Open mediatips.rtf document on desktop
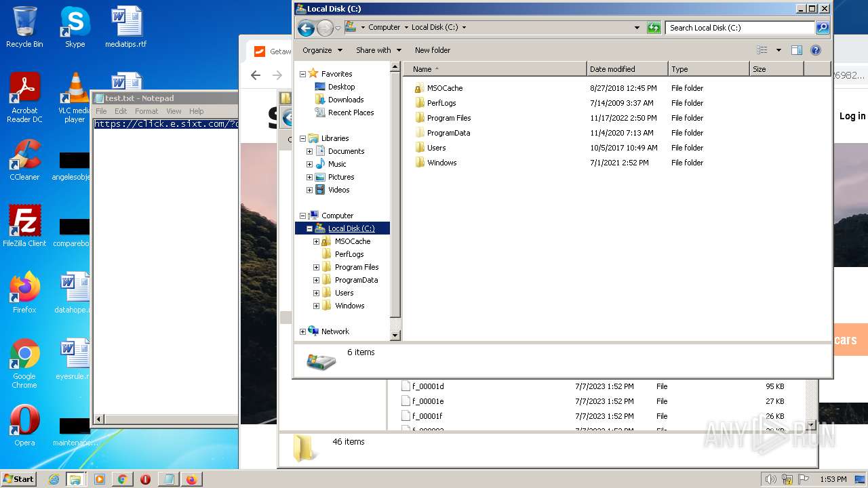 (125, 27)
